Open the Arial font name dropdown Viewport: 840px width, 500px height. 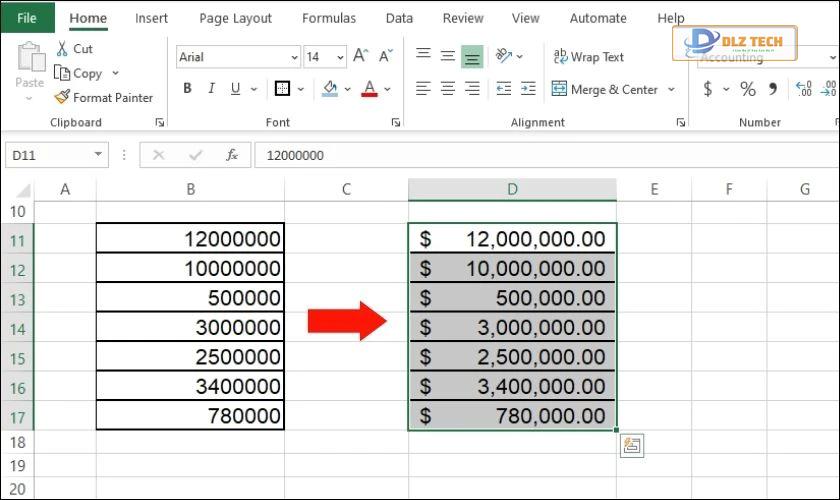pos(294,57)
